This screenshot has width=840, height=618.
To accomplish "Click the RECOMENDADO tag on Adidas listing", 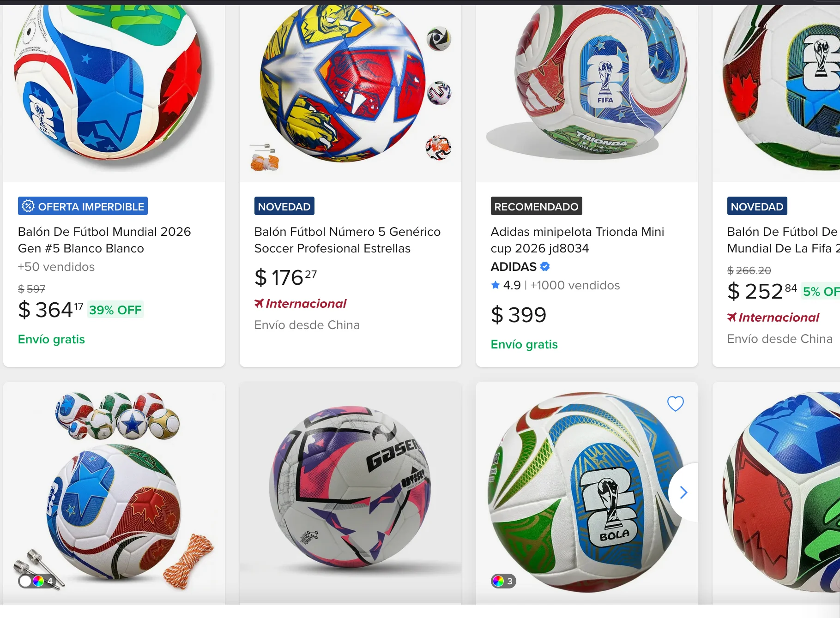I will point(536,206).
